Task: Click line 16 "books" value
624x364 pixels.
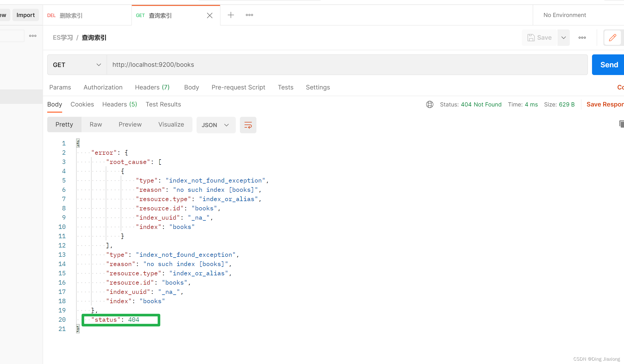Action: click(175, 283)
